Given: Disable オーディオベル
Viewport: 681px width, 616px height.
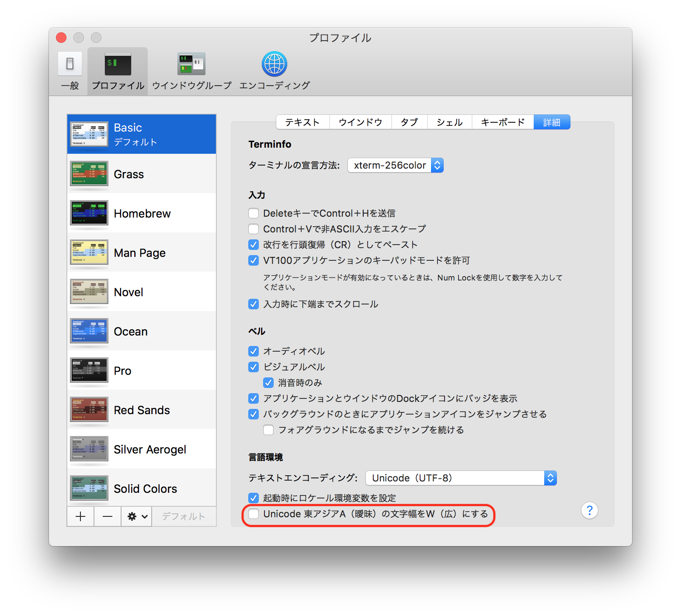Looking at the screenshot, I should [x=254, y=351].
